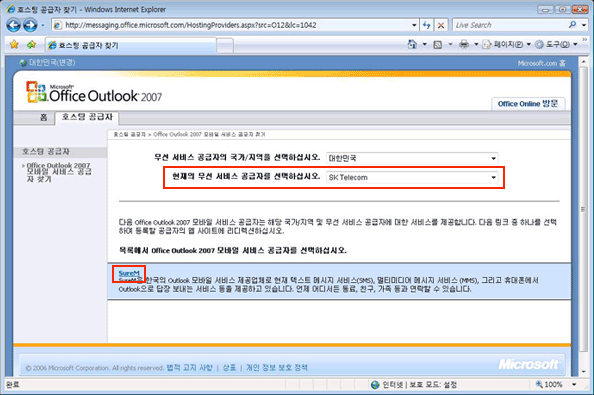Click the 인터넷 zone globe status icon
Viewport: 594px width, 395px height.
tap(375, 385)
